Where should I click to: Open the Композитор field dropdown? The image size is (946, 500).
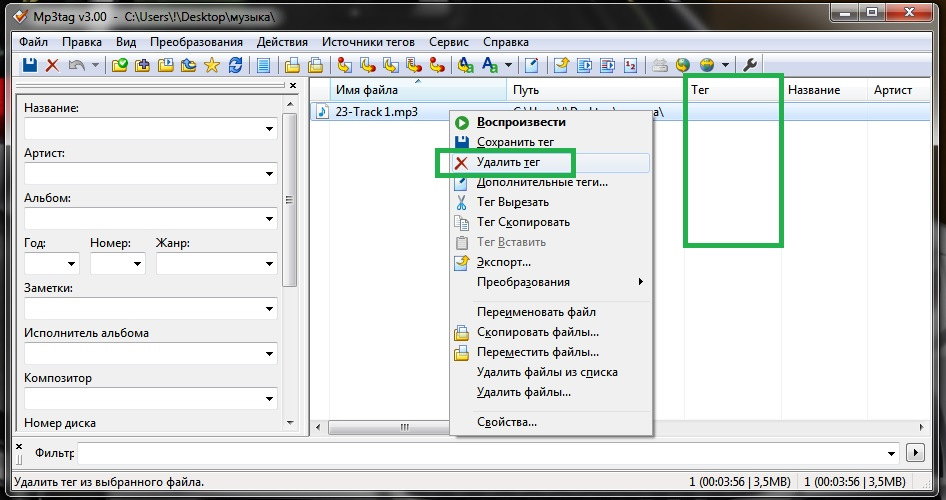269,399
